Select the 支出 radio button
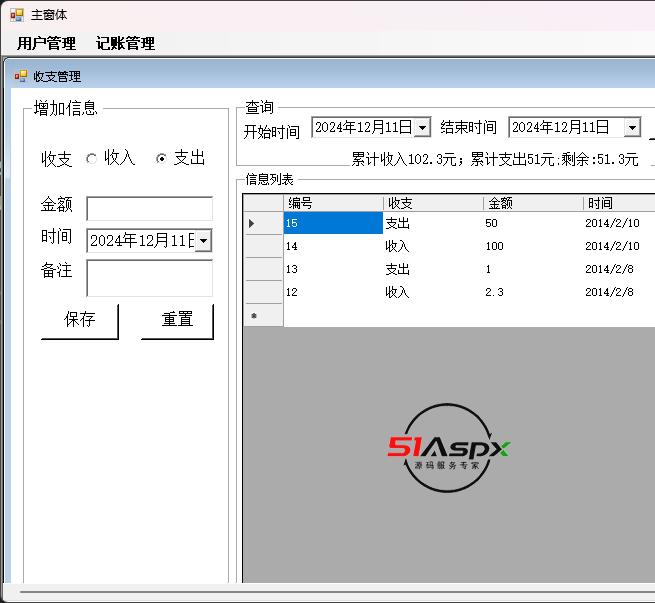This screenshot has height=603, width=655. point(161,158)
